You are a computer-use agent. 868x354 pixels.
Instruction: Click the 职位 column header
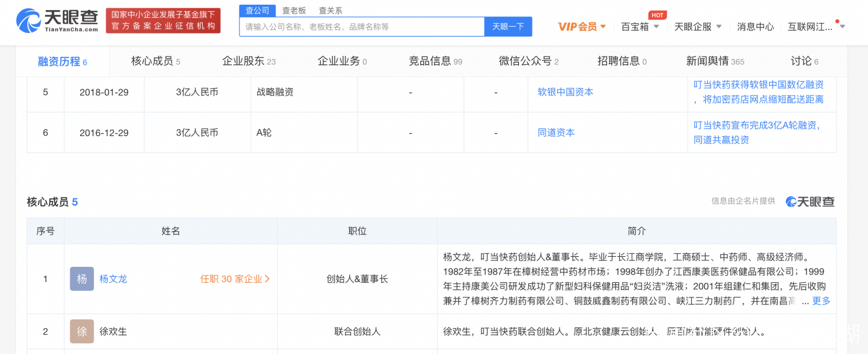pos(357,231)
